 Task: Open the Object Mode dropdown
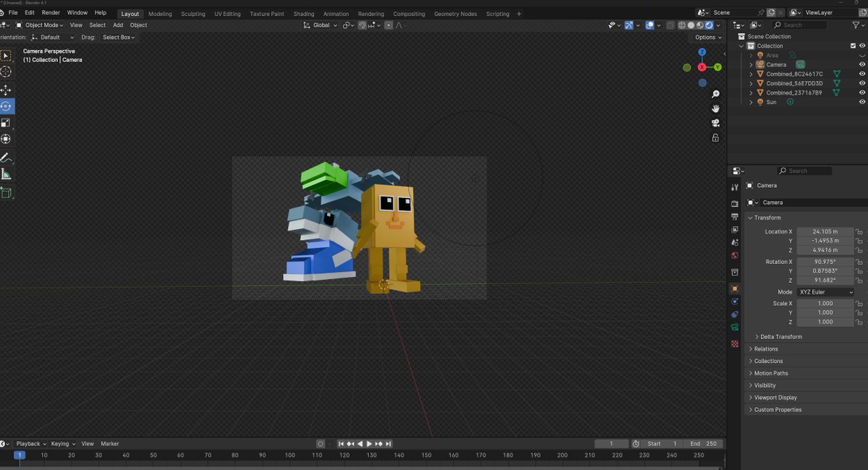41,25
